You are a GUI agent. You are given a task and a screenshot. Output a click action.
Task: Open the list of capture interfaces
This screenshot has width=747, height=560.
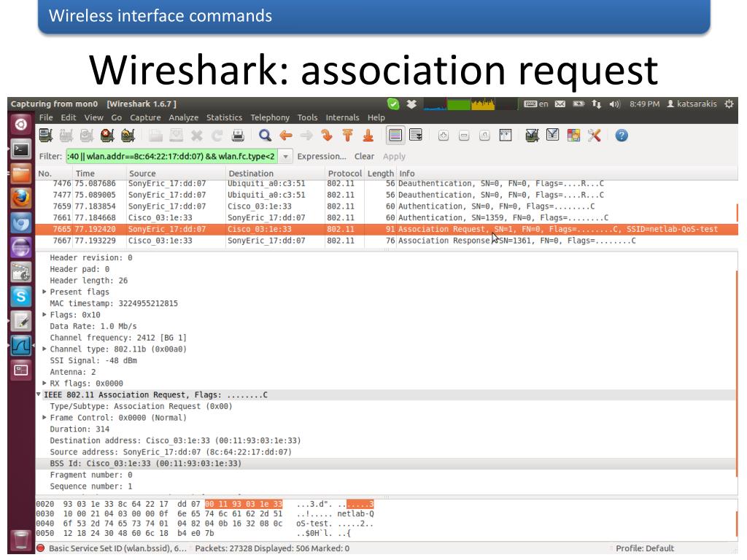[46, 136]
